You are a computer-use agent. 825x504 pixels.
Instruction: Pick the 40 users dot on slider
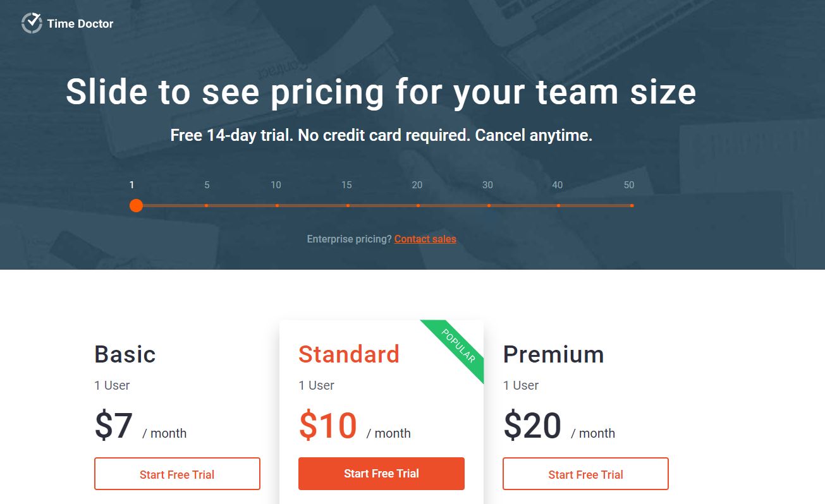point(558,205)
